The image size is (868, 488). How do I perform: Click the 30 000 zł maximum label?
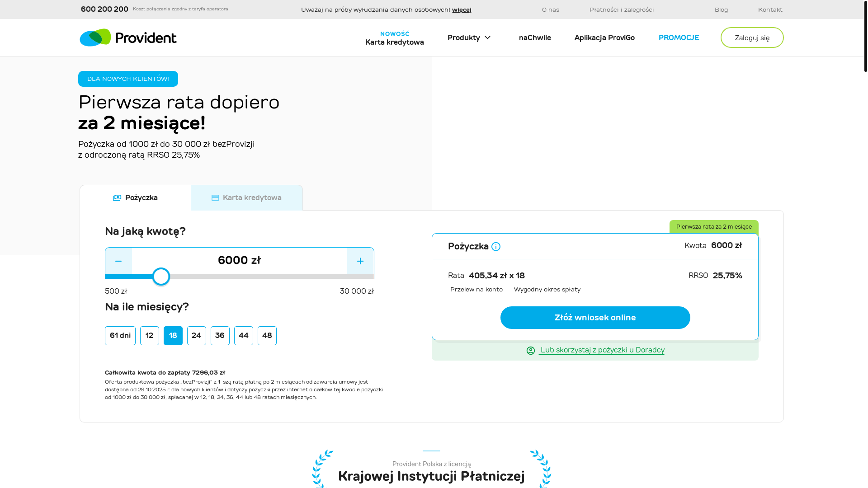357,291
